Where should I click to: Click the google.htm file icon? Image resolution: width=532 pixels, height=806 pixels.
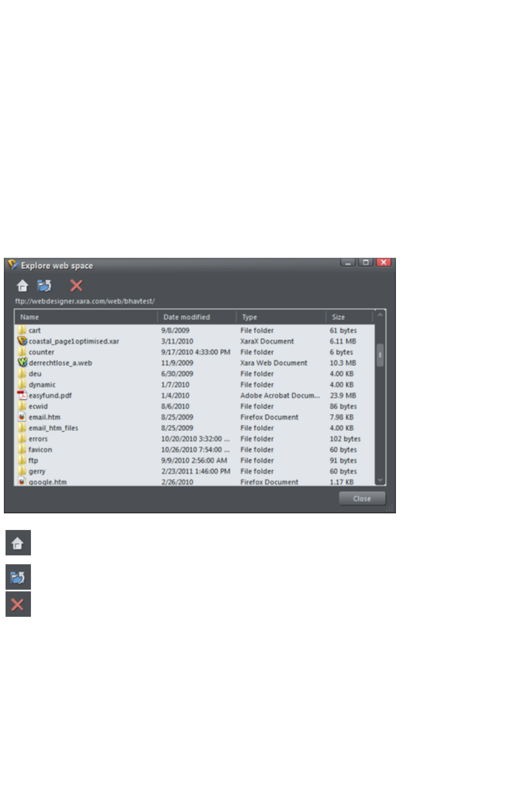22,482
